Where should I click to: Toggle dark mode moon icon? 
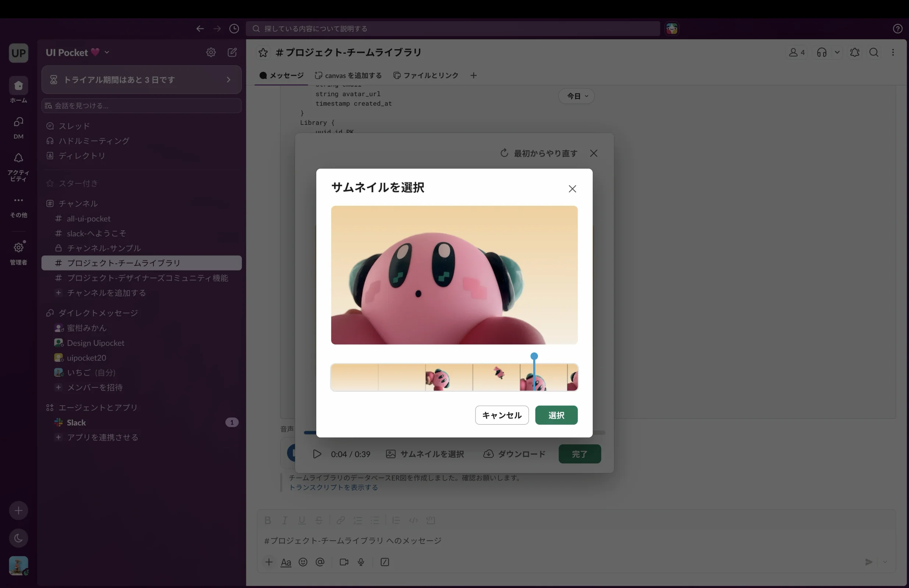click(18, 538)
